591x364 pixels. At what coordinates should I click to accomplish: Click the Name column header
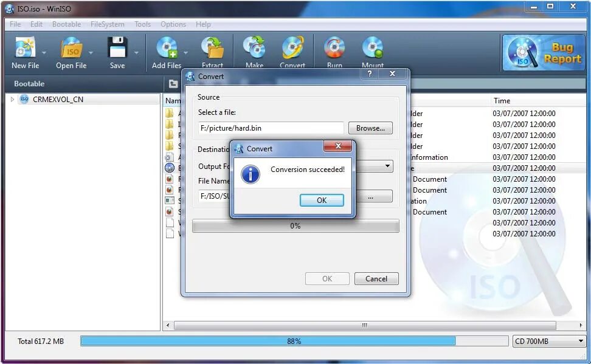click(173, 101)
